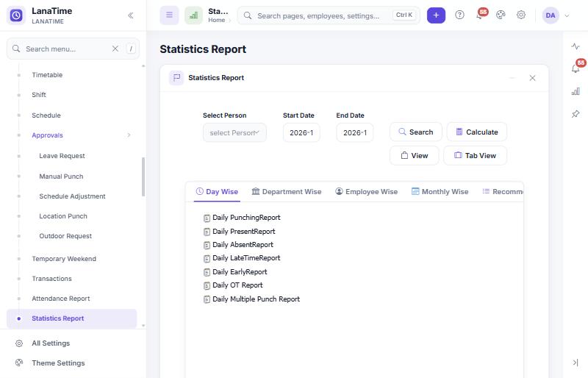Viewport: 588px width, 378px height.
Task: Switch to the Employee Wise tab
Action: click(x=366, y=192)
